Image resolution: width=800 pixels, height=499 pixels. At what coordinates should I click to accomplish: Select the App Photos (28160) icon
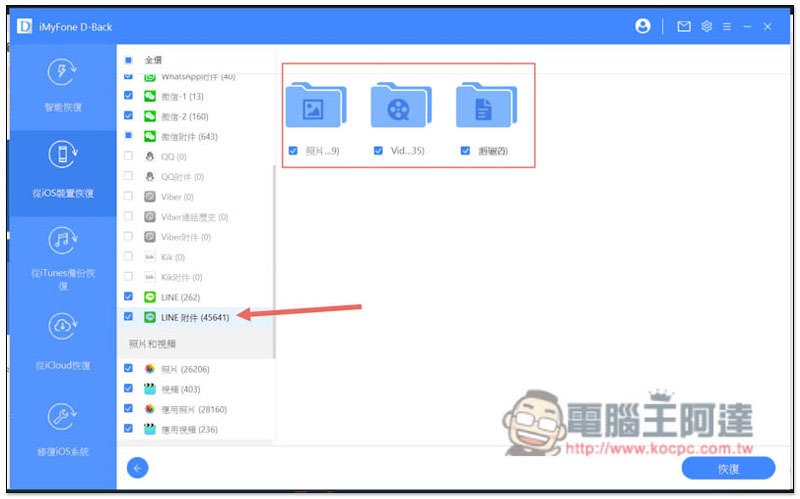(x=149, y=409)
